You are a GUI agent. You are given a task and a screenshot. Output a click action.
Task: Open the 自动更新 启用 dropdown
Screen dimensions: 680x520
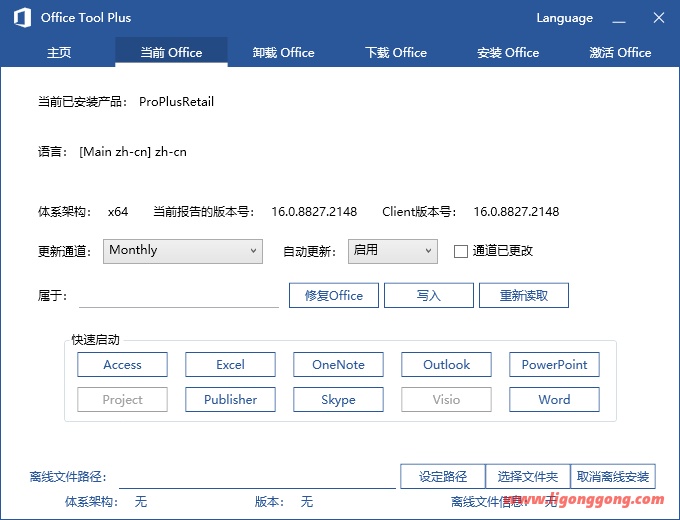[392, 251]
